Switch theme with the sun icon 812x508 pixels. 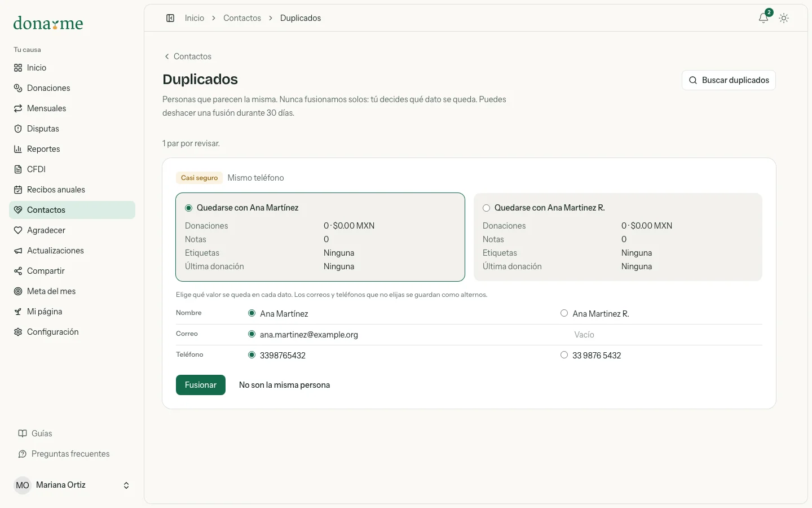[x=784, y=18]
